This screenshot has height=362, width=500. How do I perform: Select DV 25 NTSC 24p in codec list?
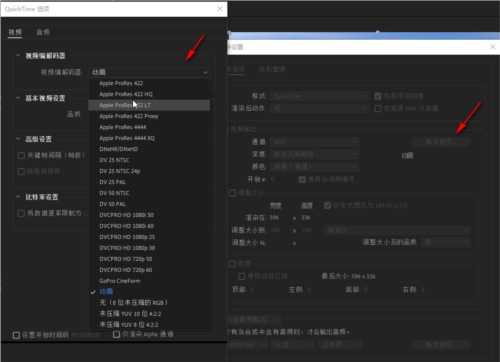pyautogui.click(x=149, y=171)
